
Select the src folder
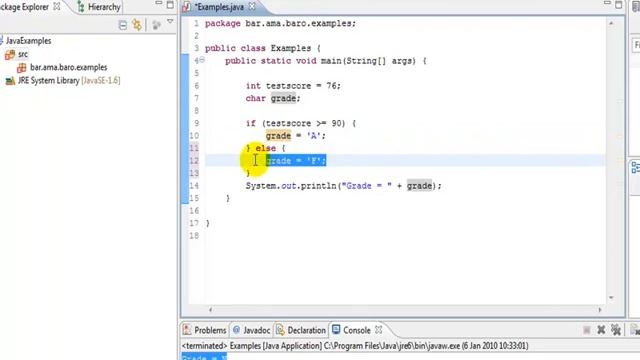pyautogui.click(x=23, y=54)
